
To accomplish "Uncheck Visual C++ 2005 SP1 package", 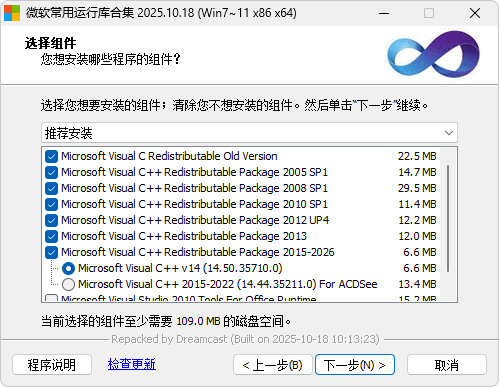I will click(51, 172).
